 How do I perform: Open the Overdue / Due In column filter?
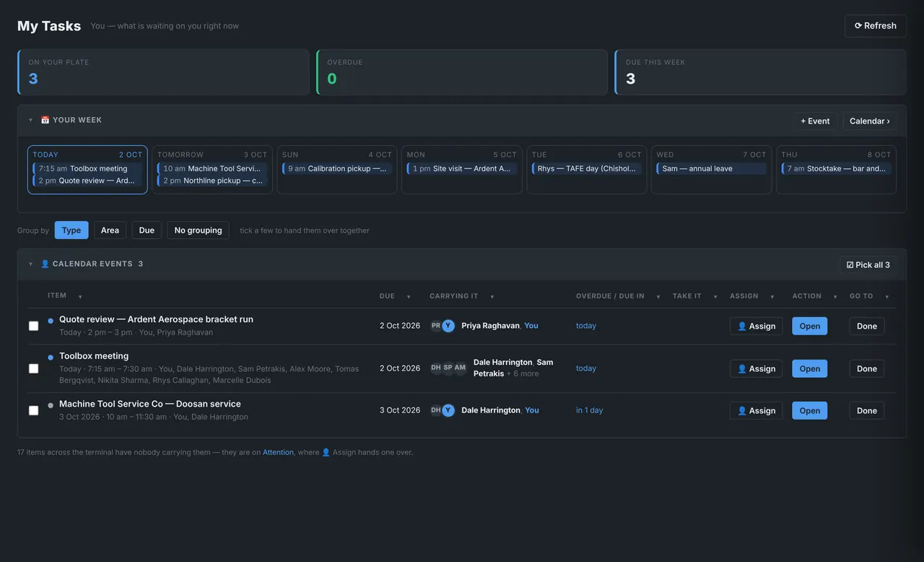[x=658, y=296]
